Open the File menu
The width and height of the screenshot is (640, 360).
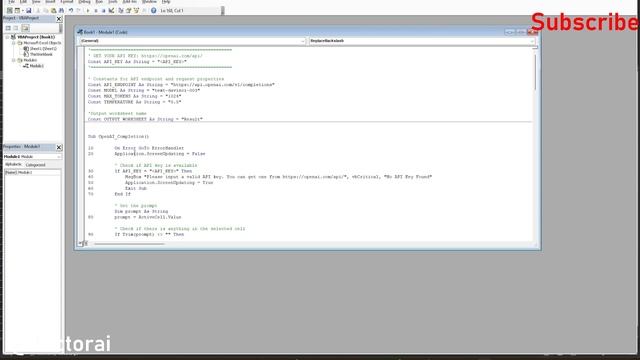11,2
